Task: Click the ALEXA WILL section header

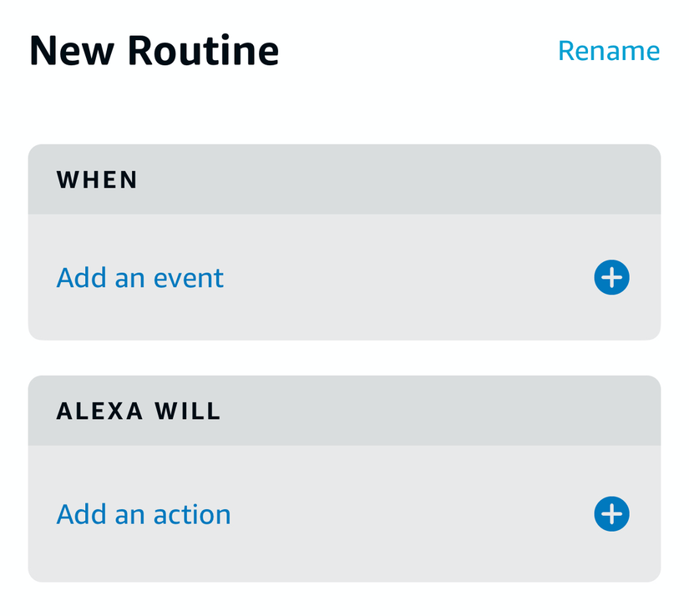Action: pos(344,411)
